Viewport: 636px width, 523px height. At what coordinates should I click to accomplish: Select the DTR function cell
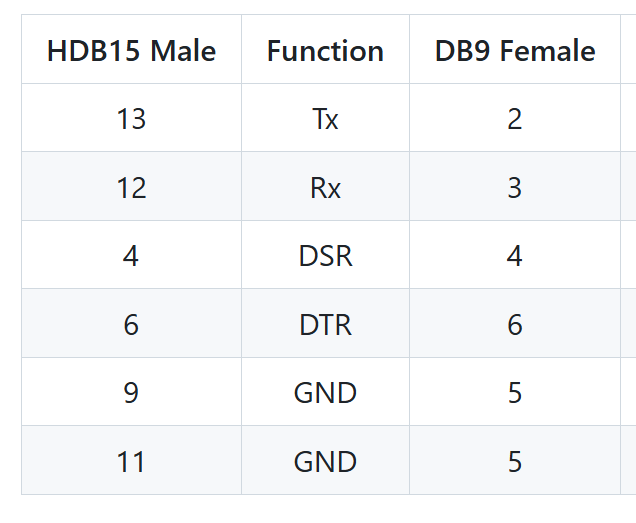(325, 324)
